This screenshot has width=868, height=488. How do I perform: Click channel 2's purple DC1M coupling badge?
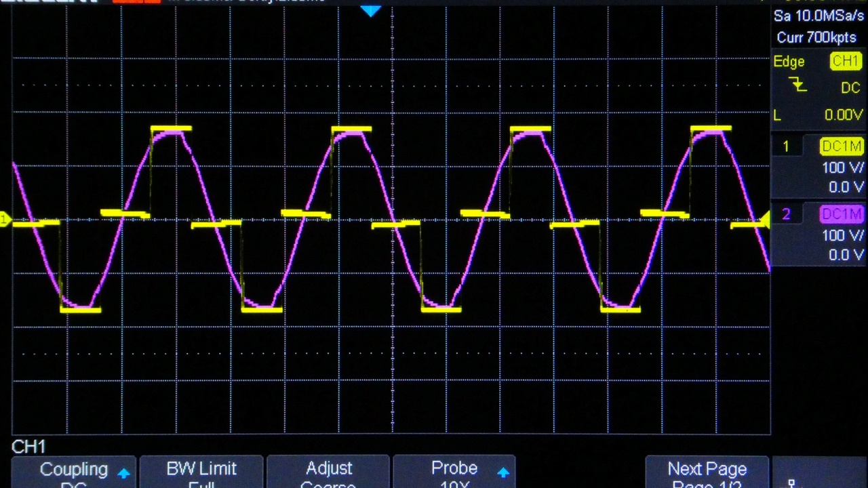(x=842, y=214)
